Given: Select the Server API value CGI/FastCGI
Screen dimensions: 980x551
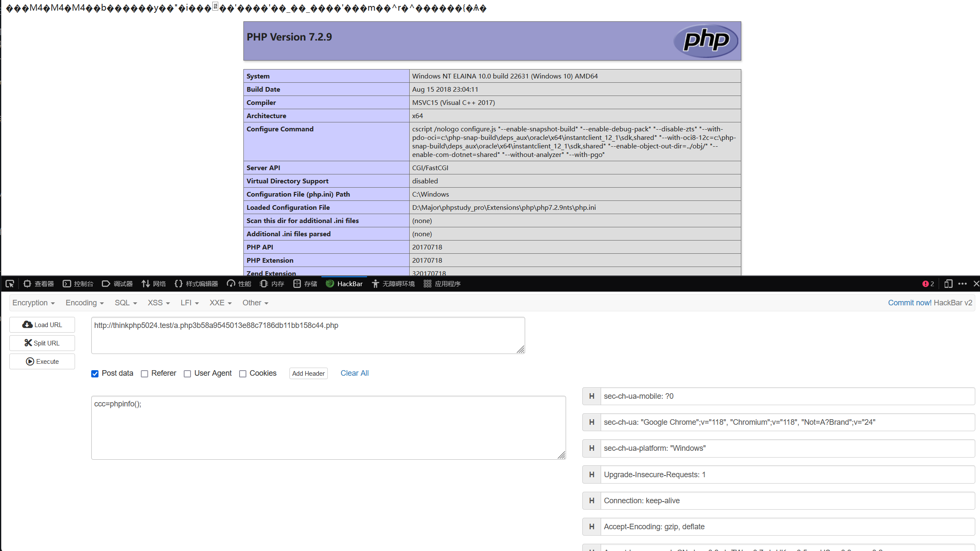Looking at the screenshot, I should pos(430,168).
